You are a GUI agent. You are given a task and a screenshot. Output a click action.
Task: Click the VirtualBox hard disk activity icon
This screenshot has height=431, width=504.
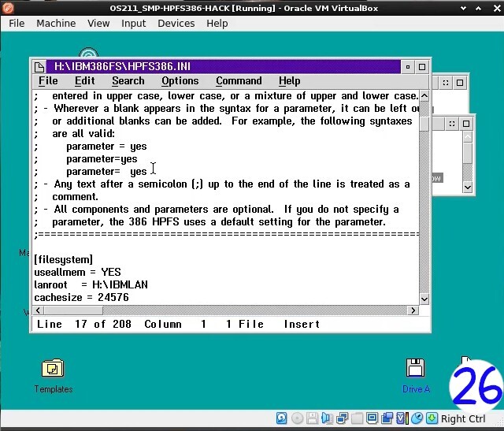pyautogui.click(x=282, y=418)
